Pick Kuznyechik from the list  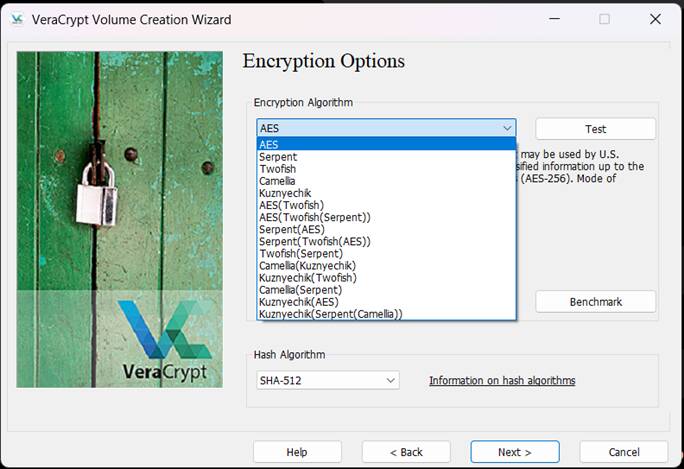(386, 193)
